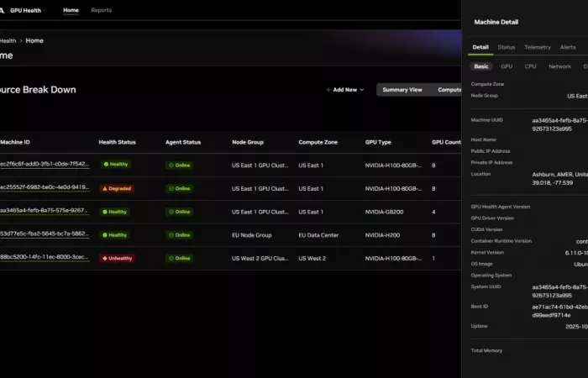Select the Summary View toggle
Screen dimensions: 588x378
(402, 90)
